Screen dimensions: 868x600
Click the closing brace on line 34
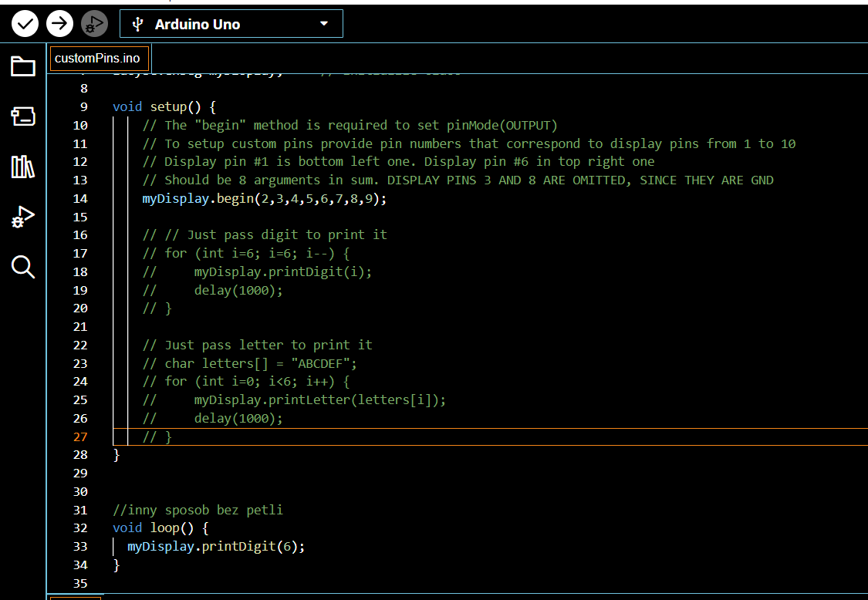click(x=117, y=565)
